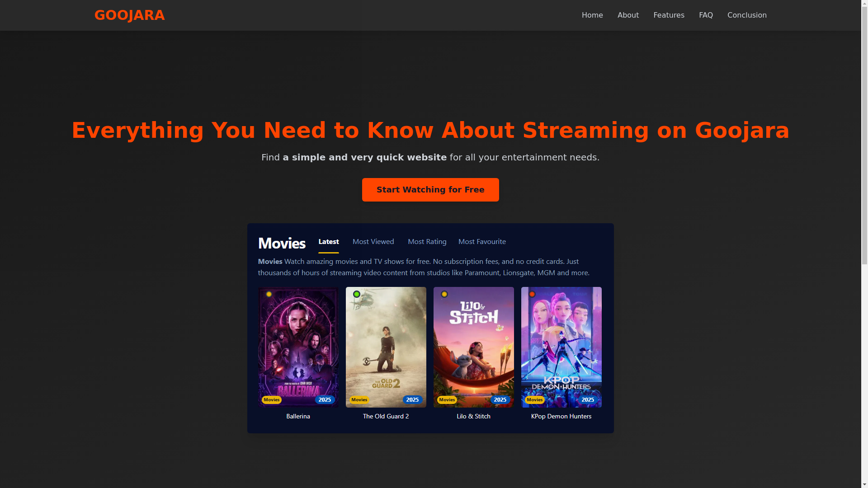Click The Old Guard 2 title
Image resolution: width=868 pixels, height=488 pixels.
pyautogui.click(x=386, y=416)
